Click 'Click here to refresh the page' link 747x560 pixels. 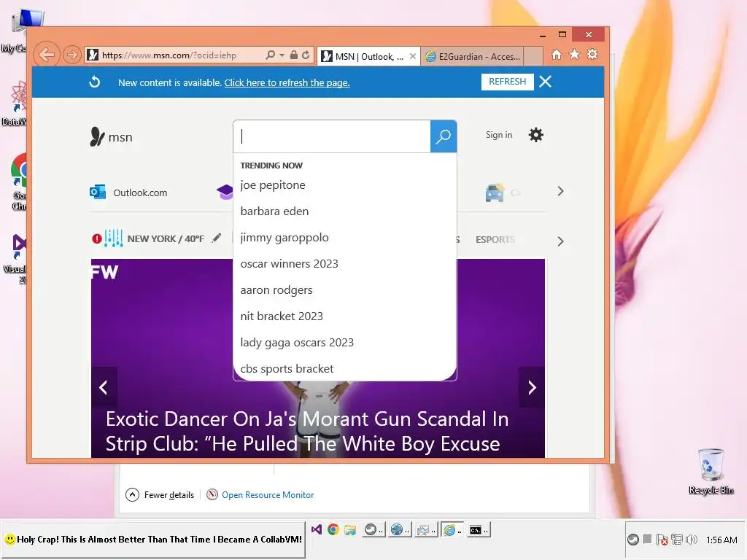pyautogui.click(x=287, y=83)
